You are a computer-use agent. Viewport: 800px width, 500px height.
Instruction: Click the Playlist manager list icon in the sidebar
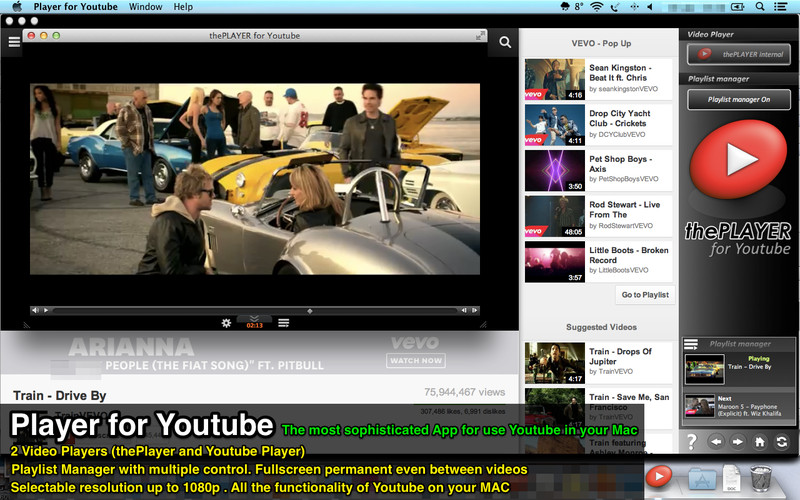click(x=691, y=344)
